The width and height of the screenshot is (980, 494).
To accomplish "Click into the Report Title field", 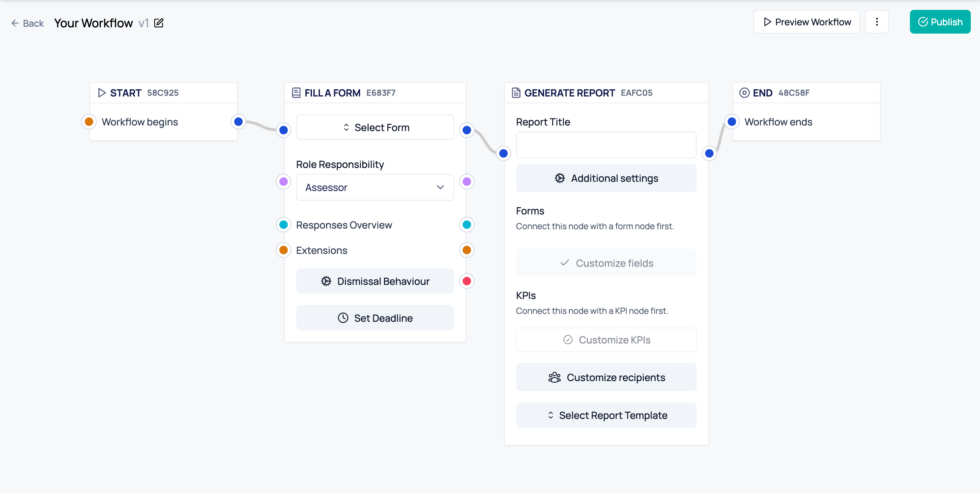I will (606, 145).
